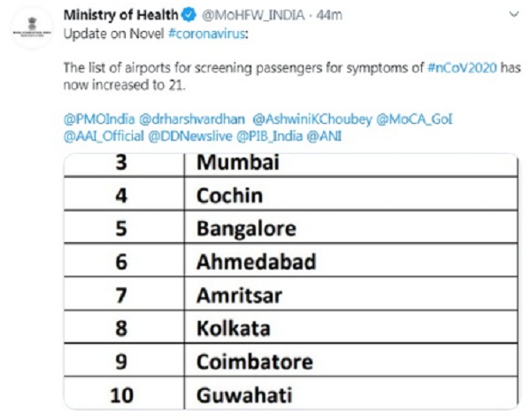Open the @AshwiniKChoubey mention

coord(312,119)
